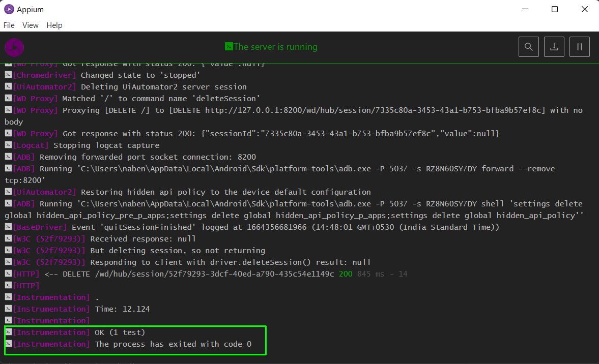Click the log icon beside 'Stopping logcat capture'
The width and height of the screenshot is (599, 364).
click(8, 145)
